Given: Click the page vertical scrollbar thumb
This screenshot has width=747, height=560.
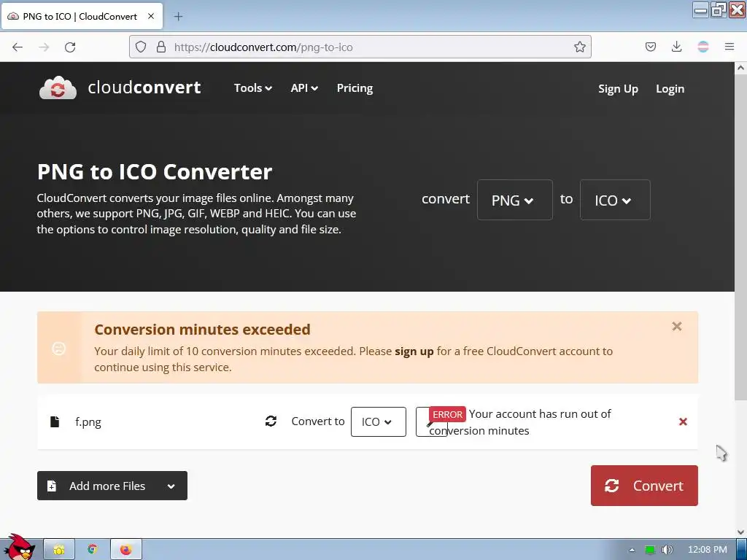Looking at the screenshot, I should [740, 238].
